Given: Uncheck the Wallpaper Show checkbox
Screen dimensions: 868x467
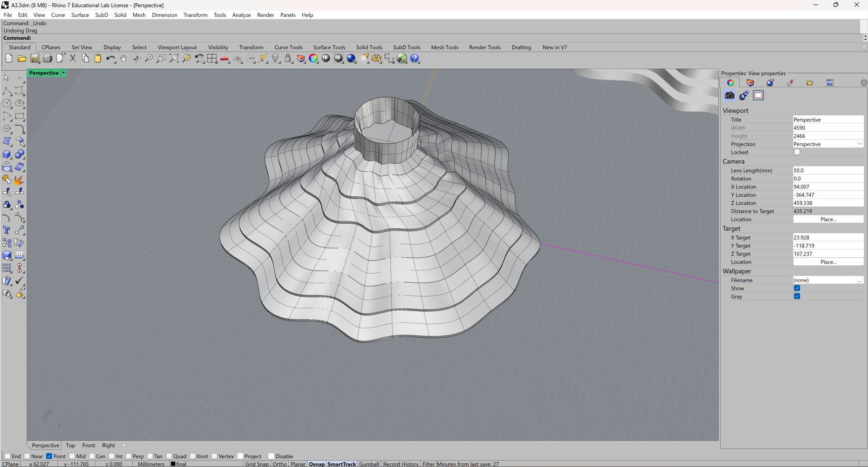Looking at the screenshot, I should tap(797, 288).
